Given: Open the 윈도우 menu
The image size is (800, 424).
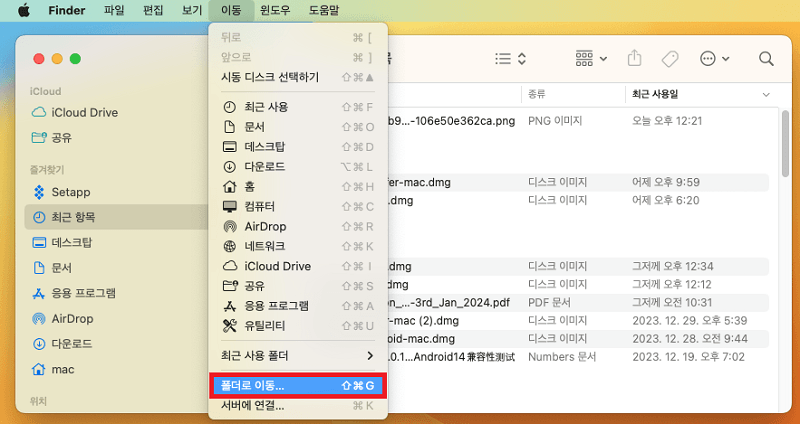Looking at the screenshot, I should [275, 10].
